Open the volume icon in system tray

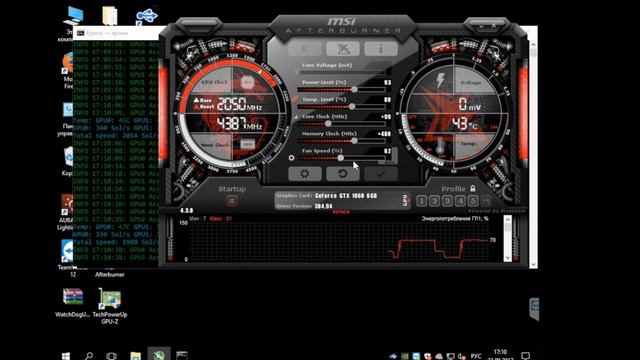tap(462, 356)
